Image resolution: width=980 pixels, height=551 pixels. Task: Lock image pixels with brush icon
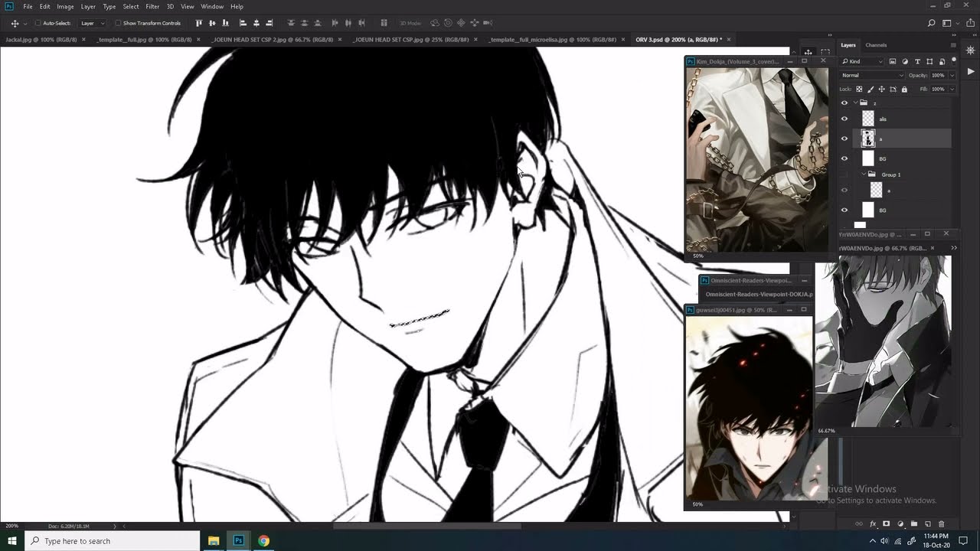(x=871, y=90)
